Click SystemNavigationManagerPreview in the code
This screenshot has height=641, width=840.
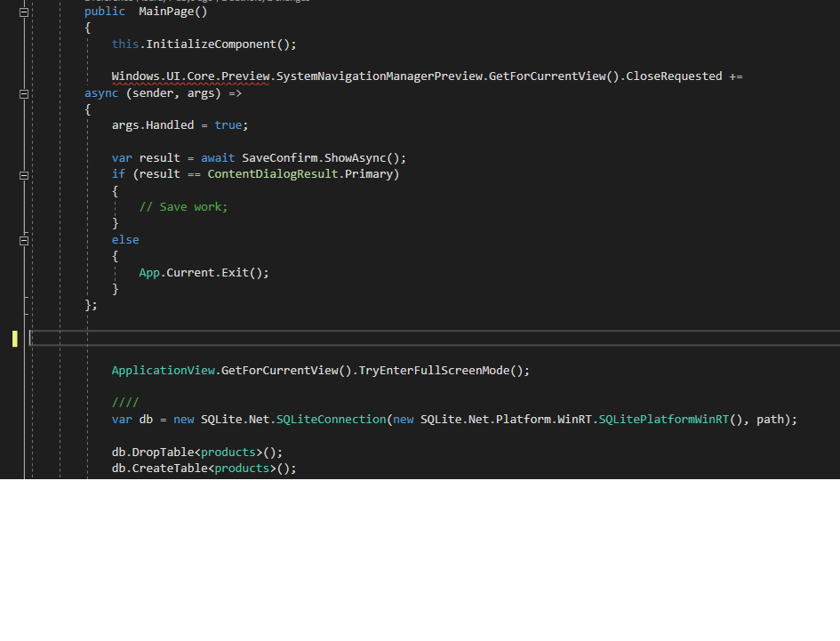379,76
